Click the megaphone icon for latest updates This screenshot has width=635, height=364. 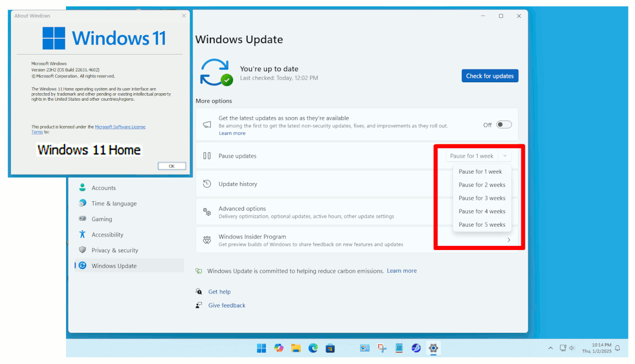click(207, 125)
